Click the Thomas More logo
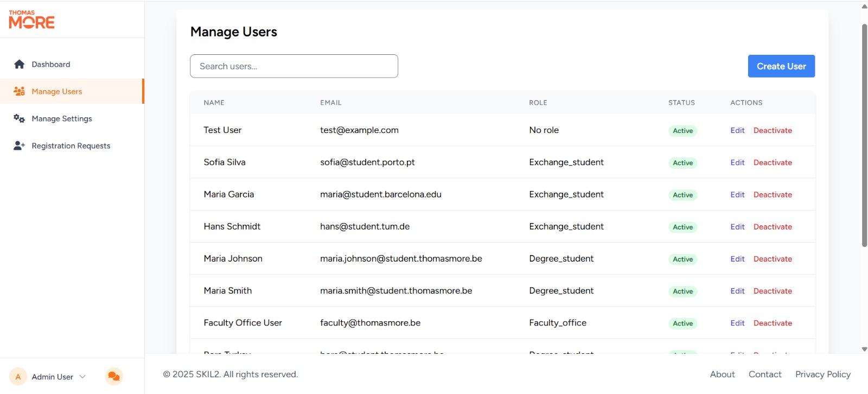This screenshot has height=394, width=868. click(31, 19)
